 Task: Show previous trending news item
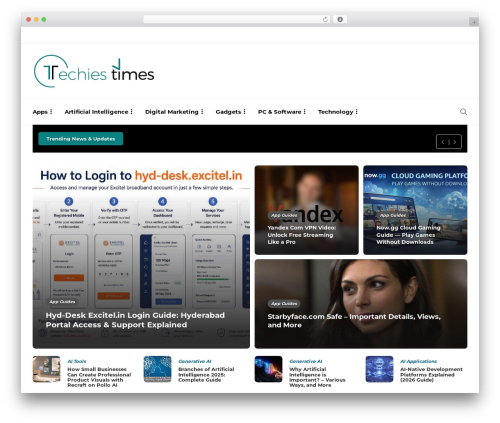click(x=443, y=142)
